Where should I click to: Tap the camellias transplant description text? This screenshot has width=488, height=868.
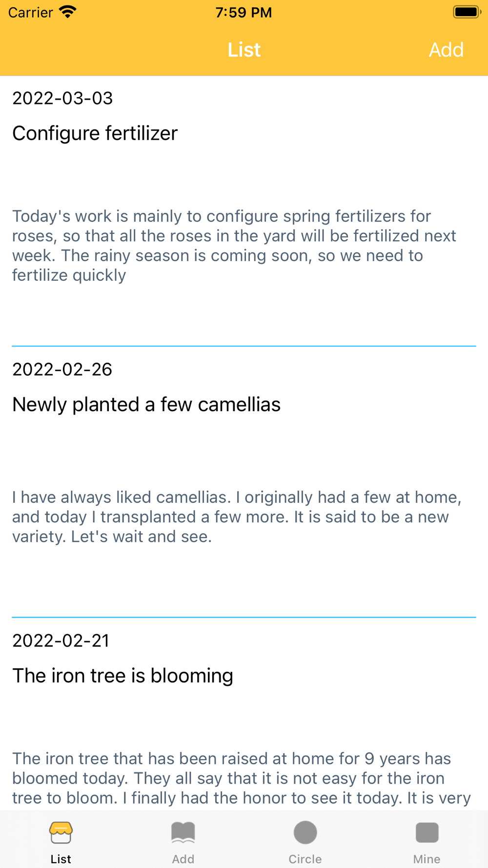237,517
